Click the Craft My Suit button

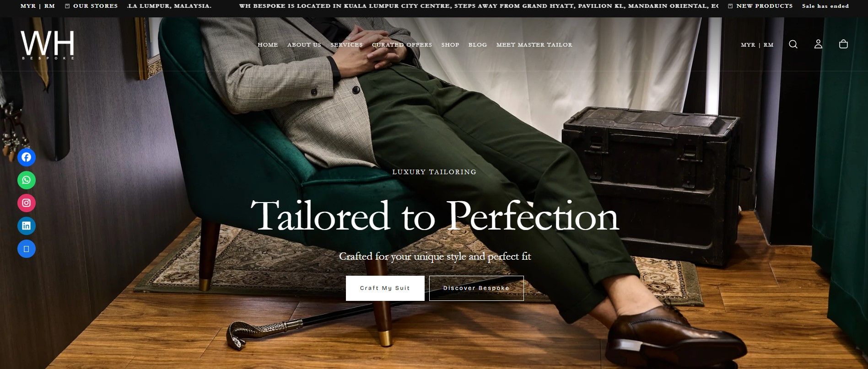(x=385, y=288)
